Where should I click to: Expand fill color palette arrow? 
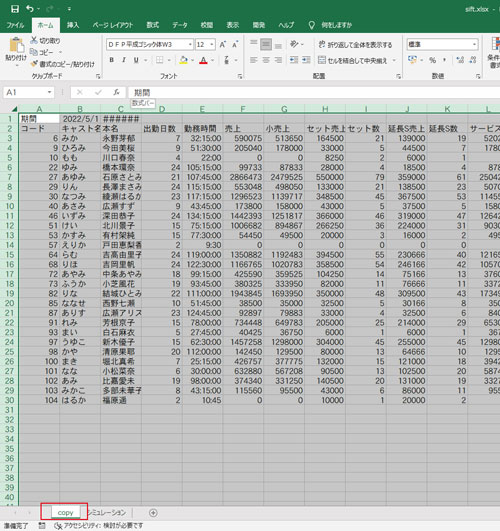(x=192, y=60)
